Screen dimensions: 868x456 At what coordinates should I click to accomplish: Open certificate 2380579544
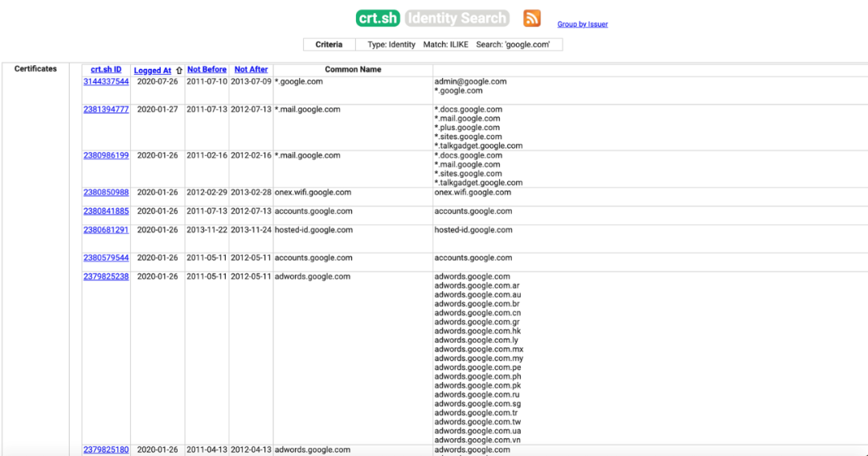click(106, 257)
